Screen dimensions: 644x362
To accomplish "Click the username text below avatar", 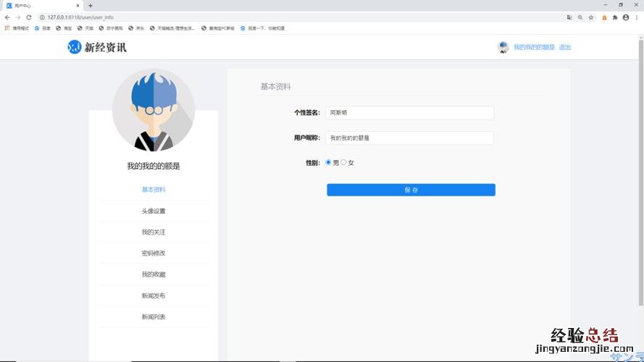I will click(x=153, y=167).
